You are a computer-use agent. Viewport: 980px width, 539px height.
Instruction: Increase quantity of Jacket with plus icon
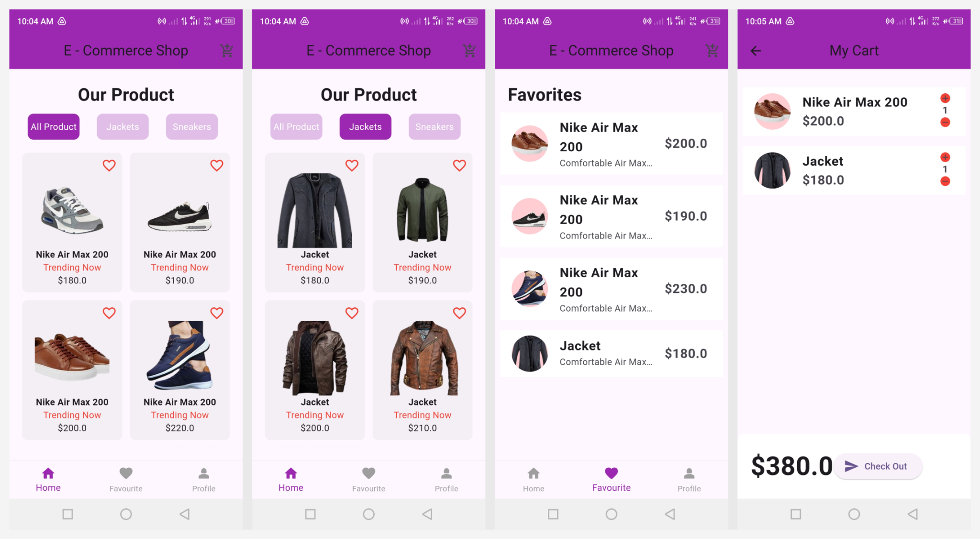point(945,157)
